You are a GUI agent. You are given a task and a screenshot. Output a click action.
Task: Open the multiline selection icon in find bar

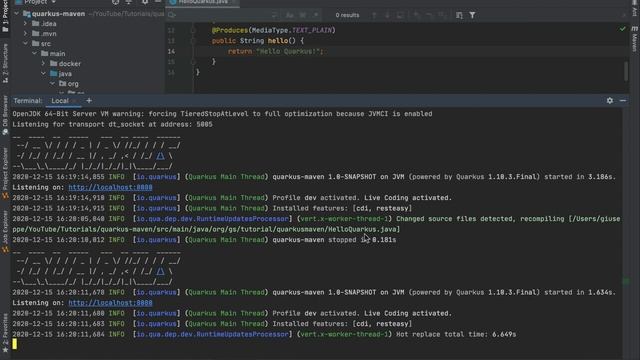[459, 15]
